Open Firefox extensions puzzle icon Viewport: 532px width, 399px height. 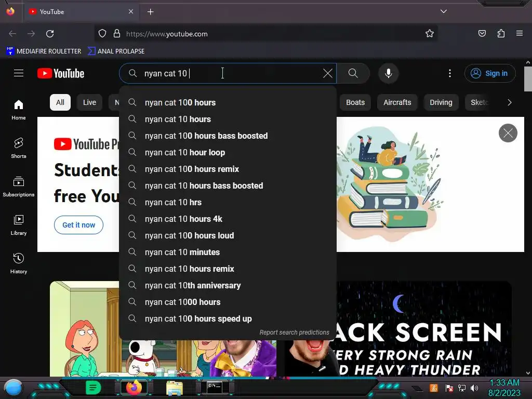(x=501, y=34)
